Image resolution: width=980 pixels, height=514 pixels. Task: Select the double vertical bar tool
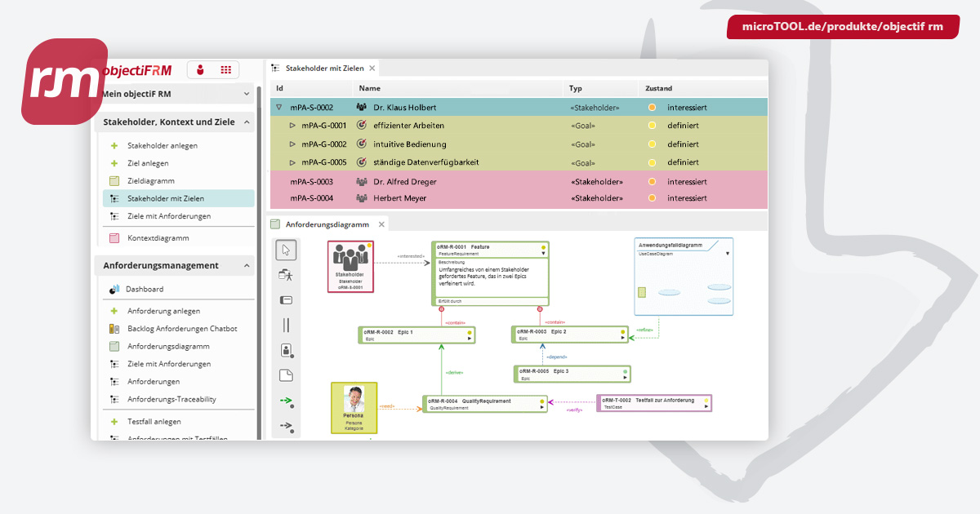pos(286,325)
